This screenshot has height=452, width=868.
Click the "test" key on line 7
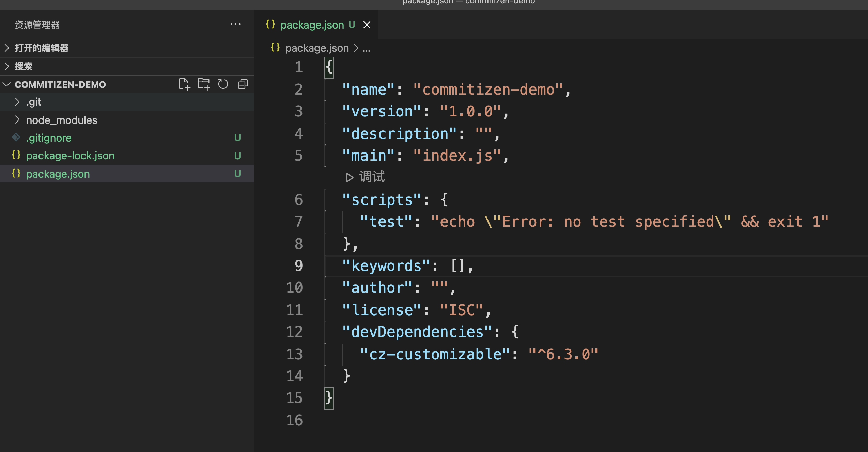pyautogui.click(x=386, y=222)
